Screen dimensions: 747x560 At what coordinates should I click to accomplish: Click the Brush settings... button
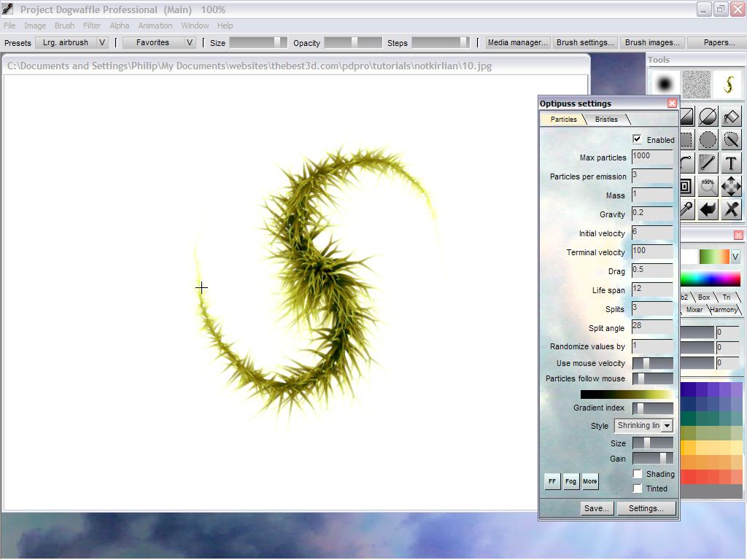point(585,43)
